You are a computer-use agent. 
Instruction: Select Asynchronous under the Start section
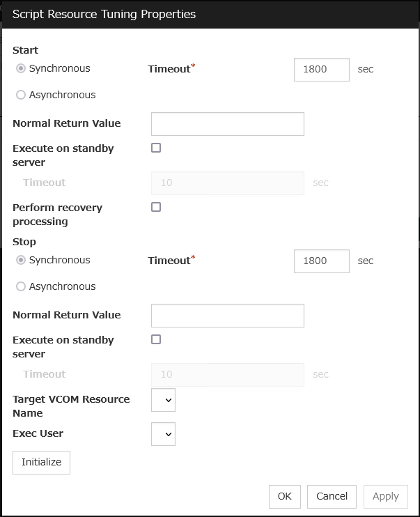(x=21, y=95)
